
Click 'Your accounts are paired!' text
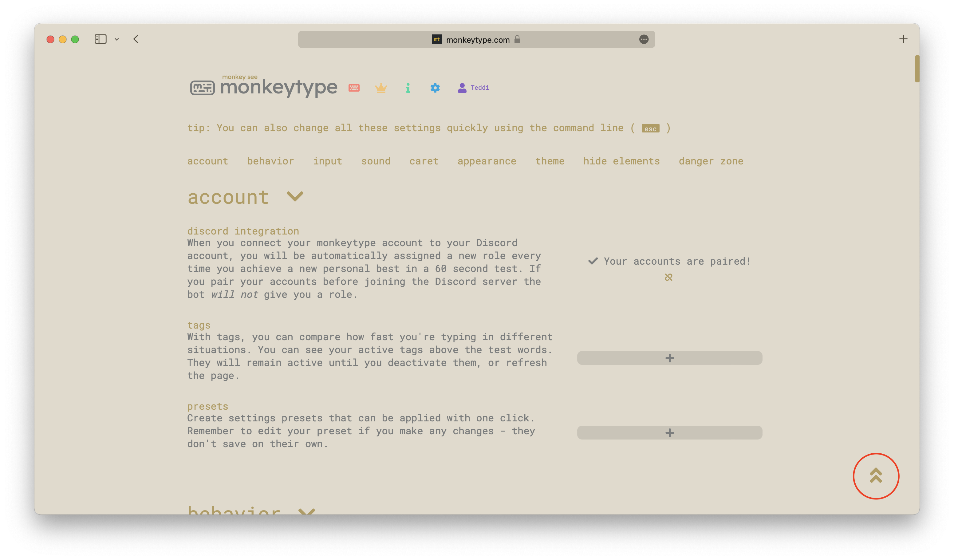677,261
